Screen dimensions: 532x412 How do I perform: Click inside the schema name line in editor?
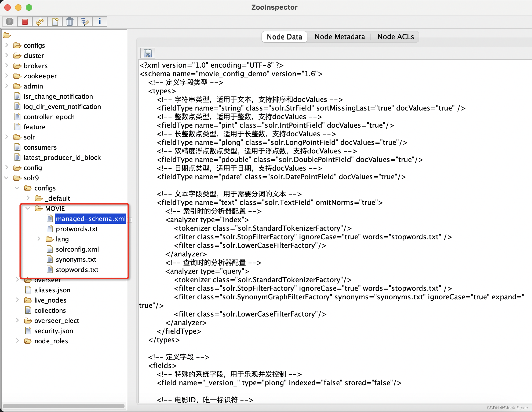tap(231, 74)
